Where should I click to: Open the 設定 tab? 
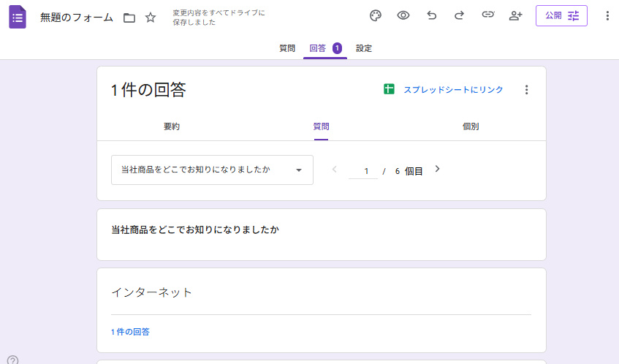364,48
